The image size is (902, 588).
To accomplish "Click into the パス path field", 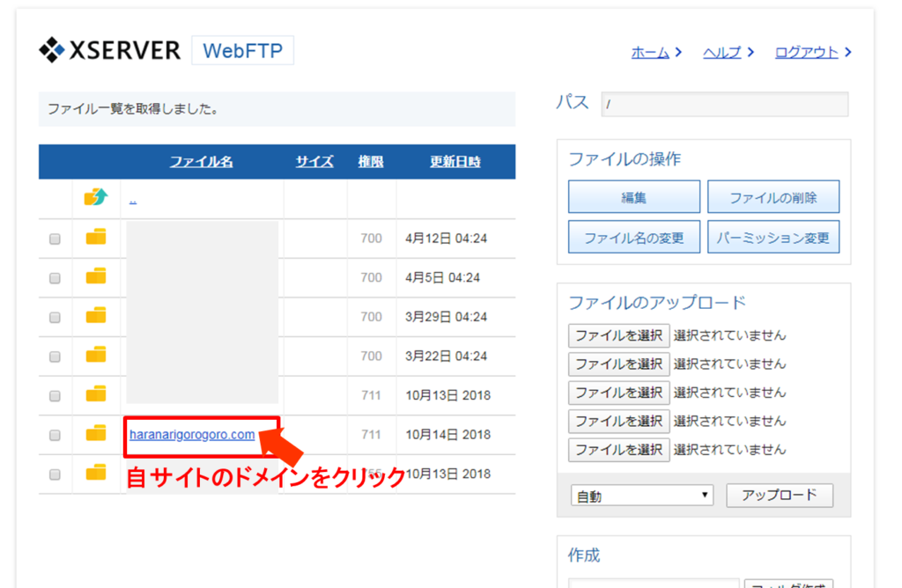I will (x=725, y=104).
